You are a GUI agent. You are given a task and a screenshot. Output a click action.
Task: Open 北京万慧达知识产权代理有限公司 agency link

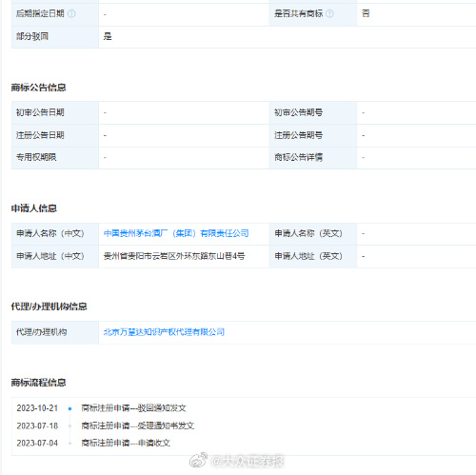[x=164, y=332]
